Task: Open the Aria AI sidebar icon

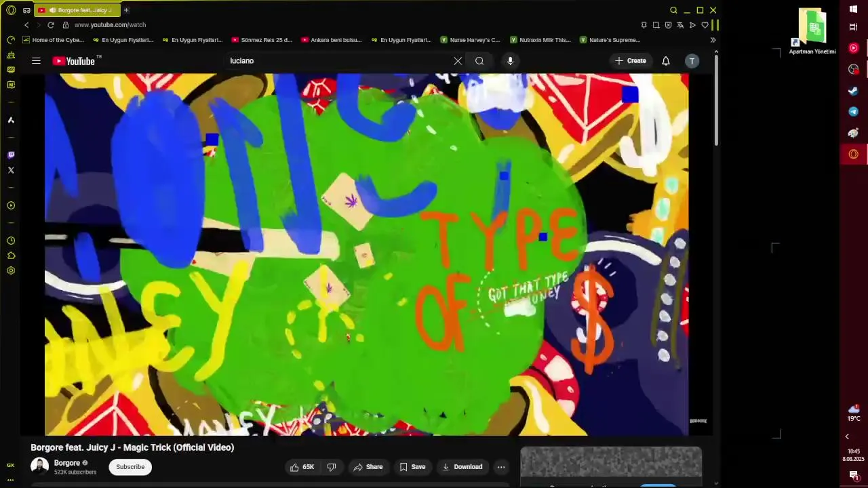Action: point(11,120)
